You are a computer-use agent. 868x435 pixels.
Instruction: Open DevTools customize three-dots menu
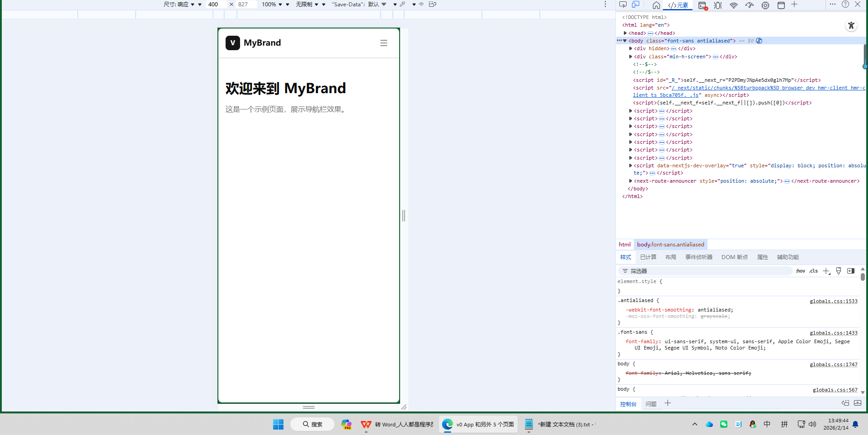pos(833,4)
